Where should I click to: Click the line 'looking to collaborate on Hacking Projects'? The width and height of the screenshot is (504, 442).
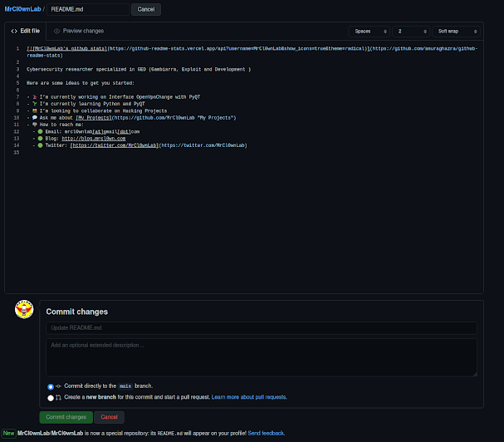point(97,110)
